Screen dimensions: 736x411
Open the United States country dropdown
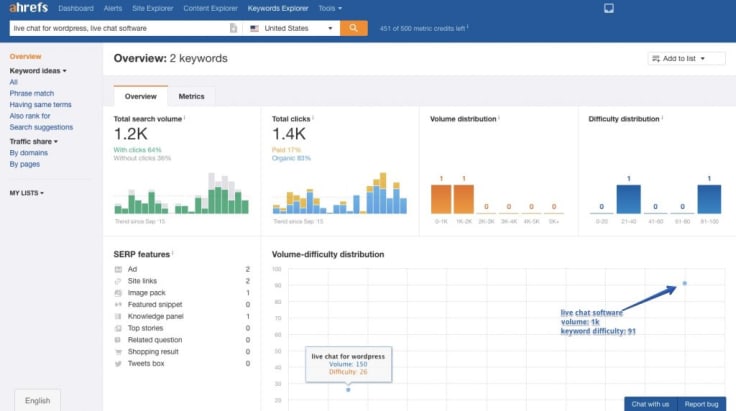[x=291, y=28]
